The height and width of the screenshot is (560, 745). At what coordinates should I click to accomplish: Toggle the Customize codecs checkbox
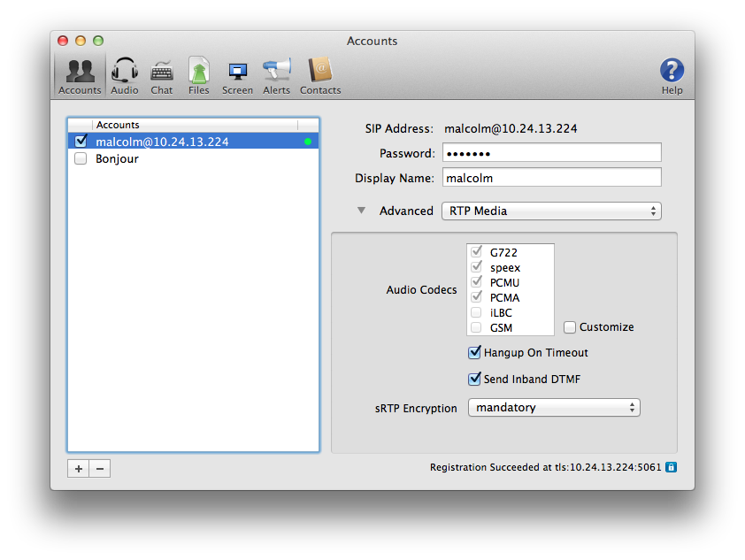[x=570, y=327]
